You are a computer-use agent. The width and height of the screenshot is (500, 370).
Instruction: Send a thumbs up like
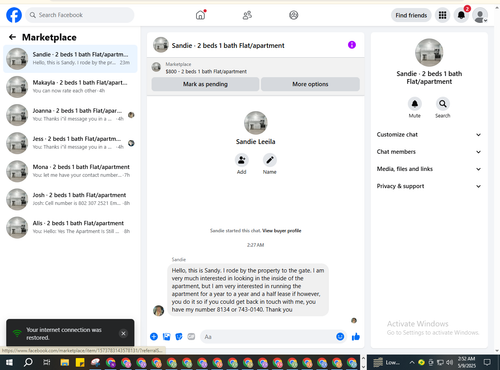pyautogui.click(x=356, y=337)
